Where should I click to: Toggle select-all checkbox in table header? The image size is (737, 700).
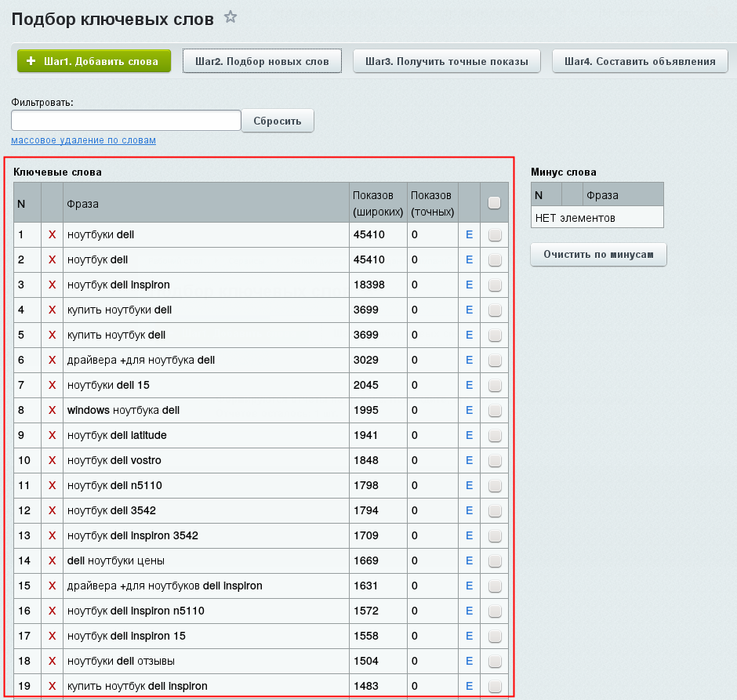[494, 203]
